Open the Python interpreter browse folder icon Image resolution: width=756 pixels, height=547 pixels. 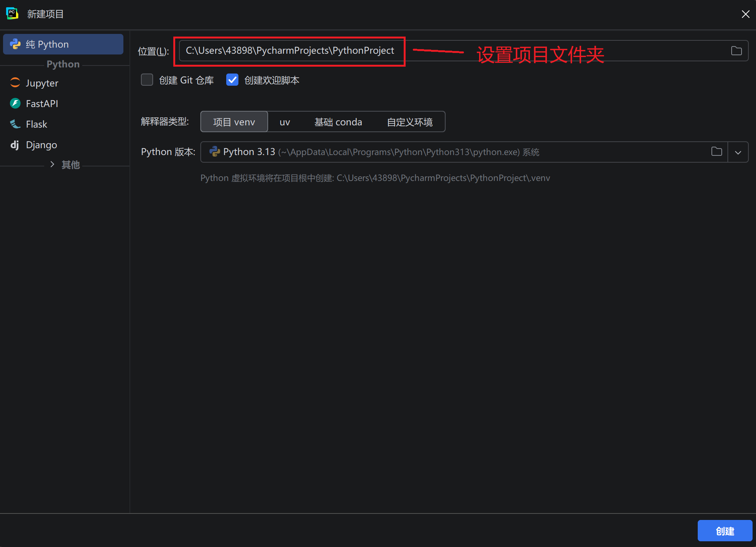coord(716,152)
